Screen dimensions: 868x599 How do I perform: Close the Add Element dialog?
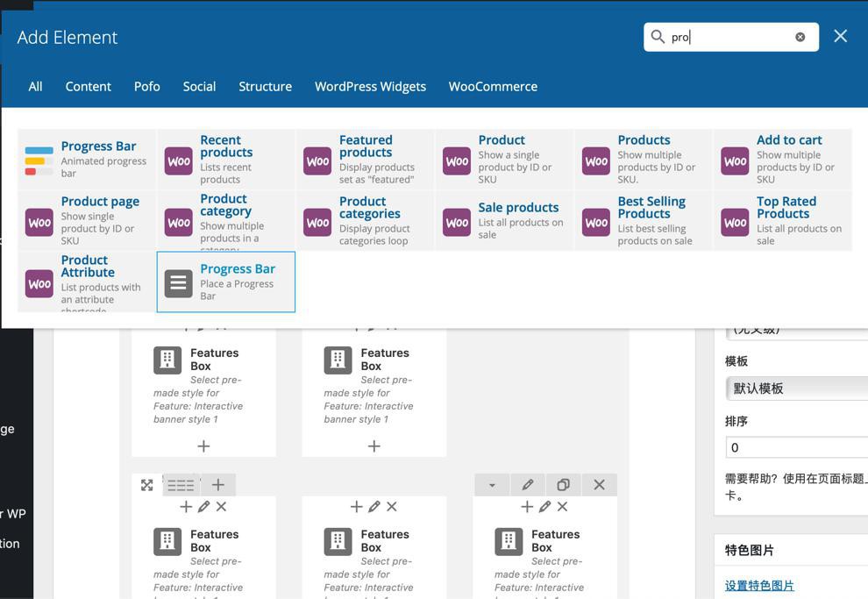(x=840, y=36)
